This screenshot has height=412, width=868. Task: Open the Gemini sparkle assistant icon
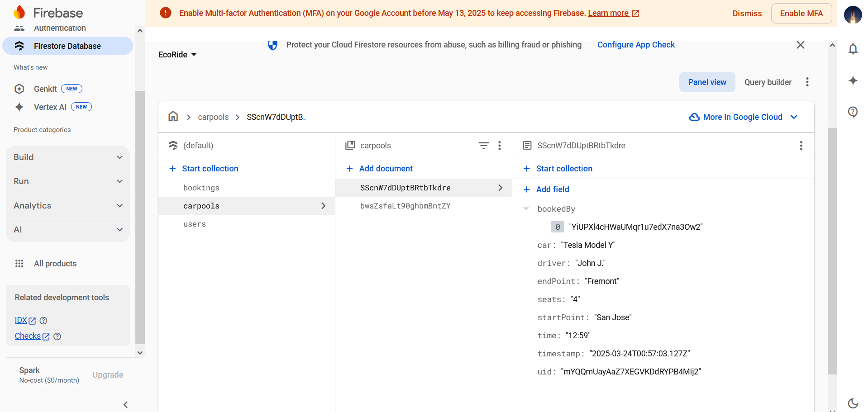pos(853,81)
